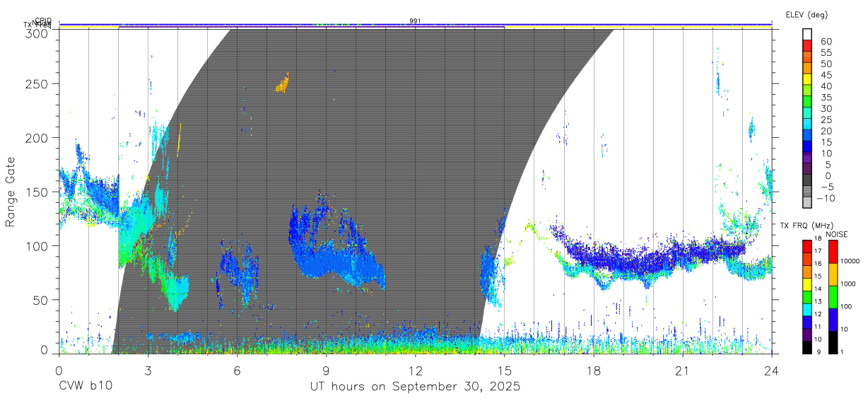The width and height of the screenshot is (868, 401).
Task: Click the blue ELEV swatch between 15 and 20
Action: pos(807,136)
